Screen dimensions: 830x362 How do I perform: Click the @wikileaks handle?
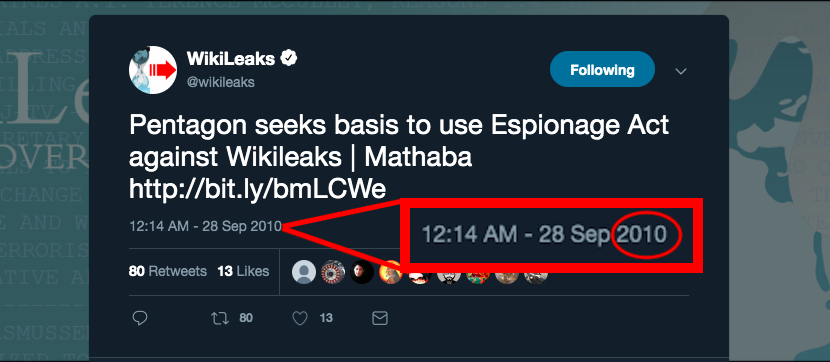point(221,82)
